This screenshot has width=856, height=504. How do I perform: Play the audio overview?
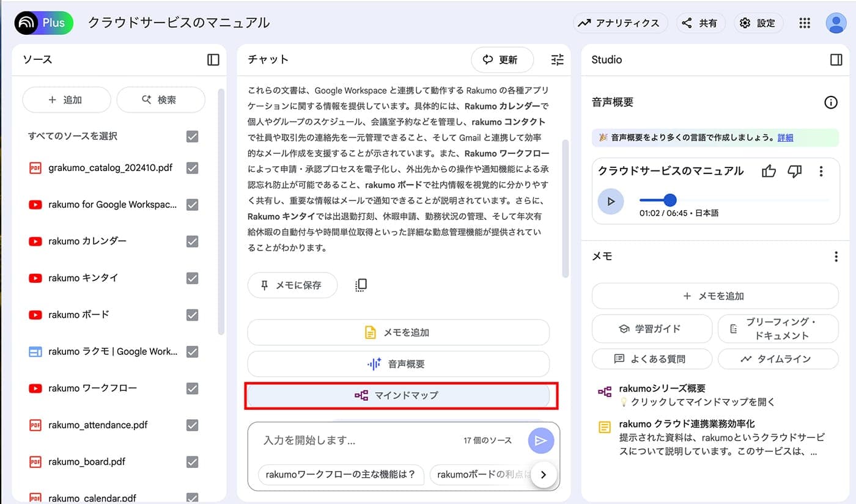[611, 201]
